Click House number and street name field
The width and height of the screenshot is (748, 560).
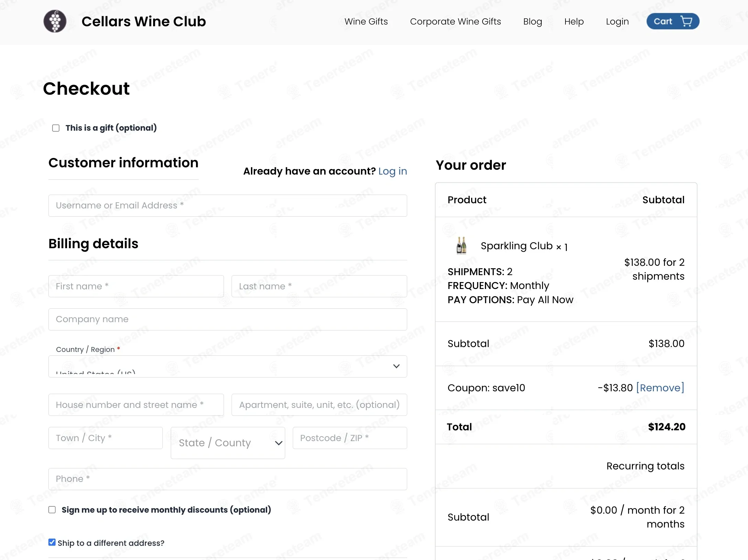(x=136, y=405)
